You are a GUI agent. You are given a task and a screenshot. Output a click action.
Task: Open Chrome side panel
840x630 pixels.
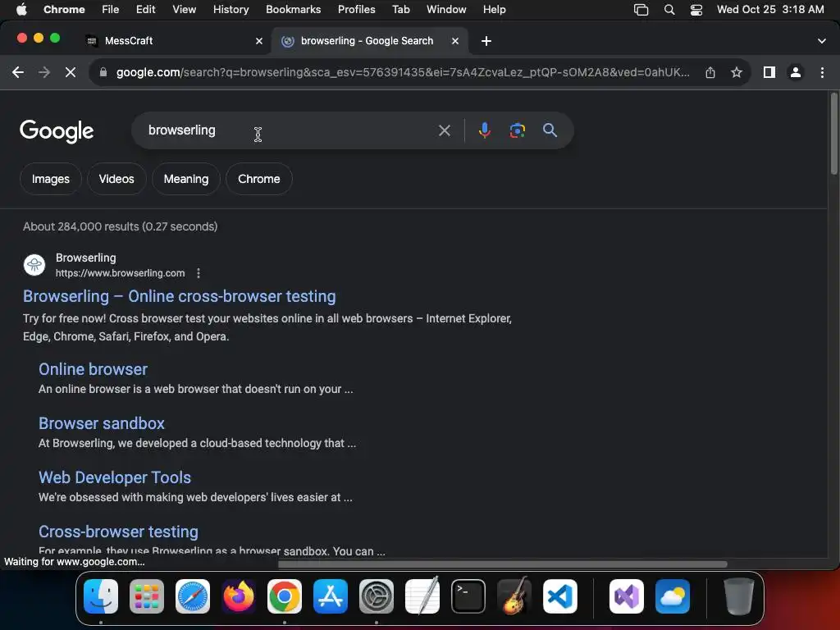[x=769, y=72]
